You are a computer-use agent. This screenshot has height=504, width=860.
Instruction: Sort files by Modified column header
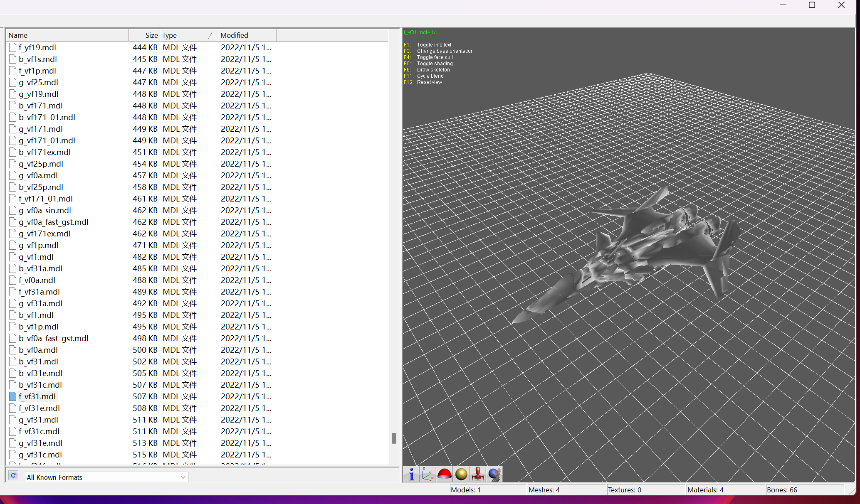pyautogui.click(x=247, y=35)
